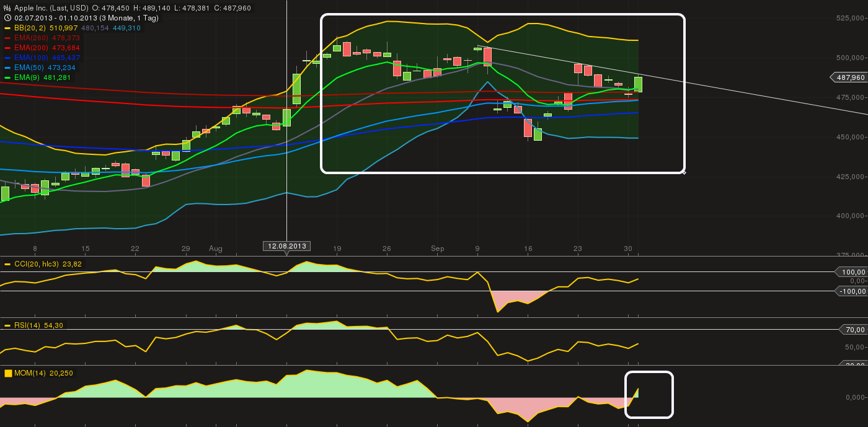Image resolution: width=868 pixels, height=427 pixels.
Task: Toggle the EMA(50) legend marker visibility
Action: pyautogui.click(x=6, y=68)
